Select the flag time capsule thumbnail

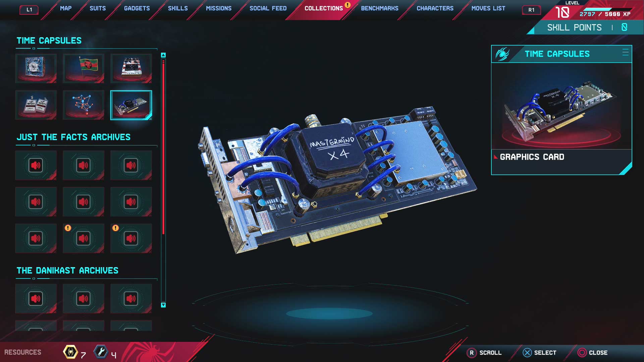pos(84,68)
